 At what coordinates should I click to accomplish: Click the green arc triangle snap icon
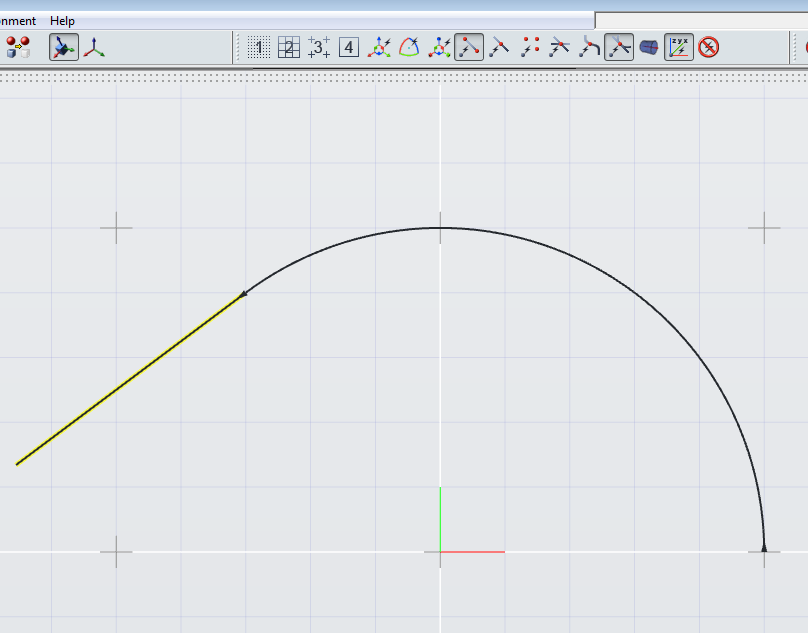coord(409,47)
